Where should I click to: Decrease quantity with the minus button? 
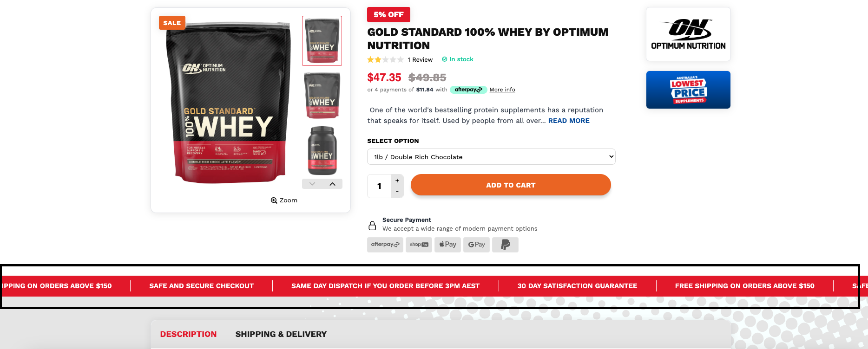coord(397,192)
